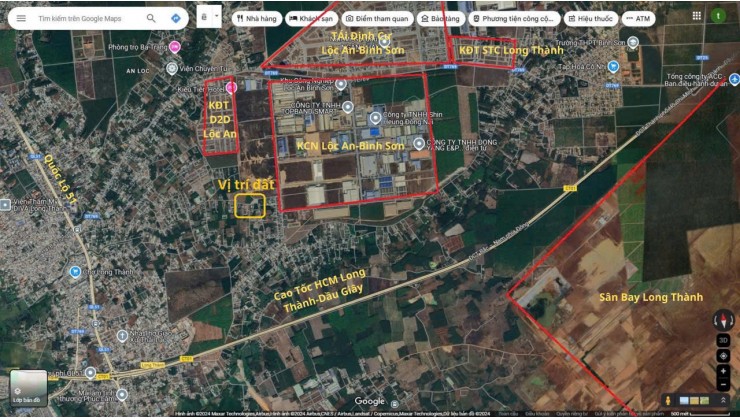The height and width of the screenshot is (420, 740).
Task: Open the hamburger menu in search box
Action: tap(21, 18)
